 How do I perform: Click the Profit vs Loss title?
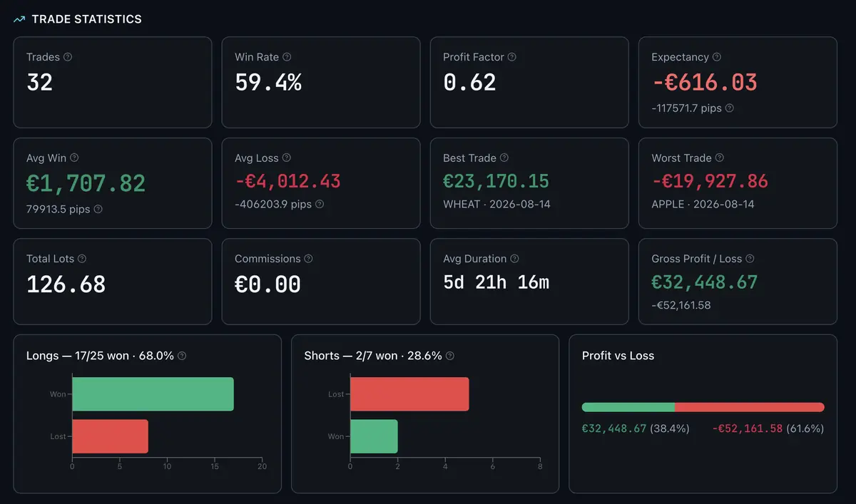click(x=618, y=356)
